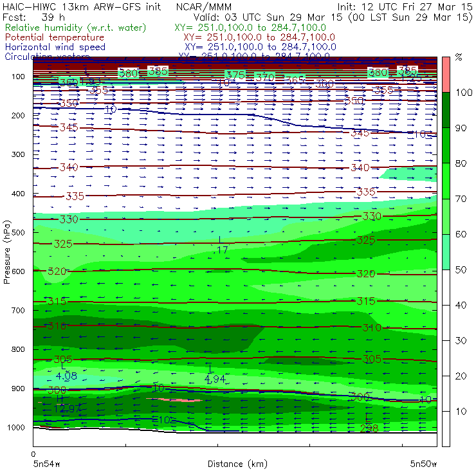Screen dimensions: 476x476
Task: Click the 200 hPa pressure axis label
Action: [x=18, y=115]
